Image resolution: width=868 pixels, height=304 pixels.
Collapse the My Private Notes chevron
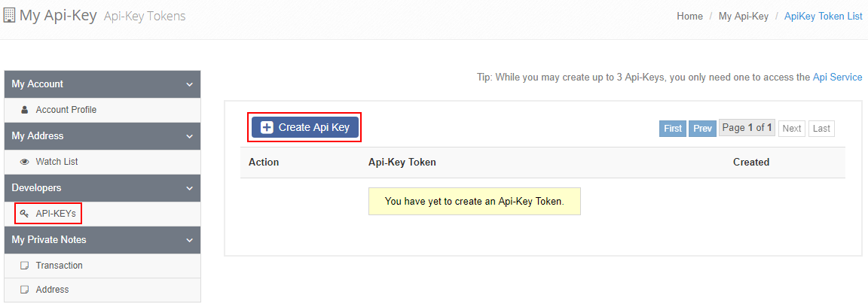(x=189, y=240)
